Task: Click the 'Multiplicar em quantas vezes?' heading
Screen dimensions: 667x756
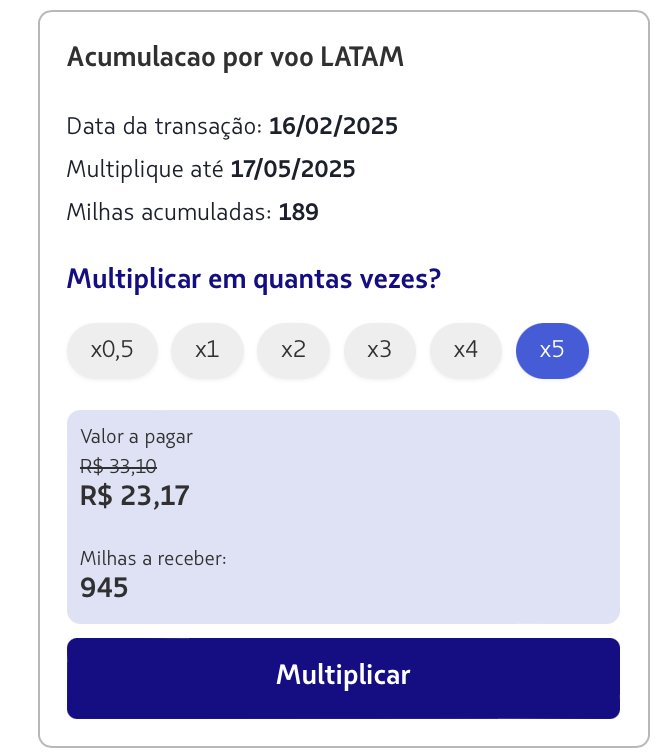Action: (x=254, y=280)
